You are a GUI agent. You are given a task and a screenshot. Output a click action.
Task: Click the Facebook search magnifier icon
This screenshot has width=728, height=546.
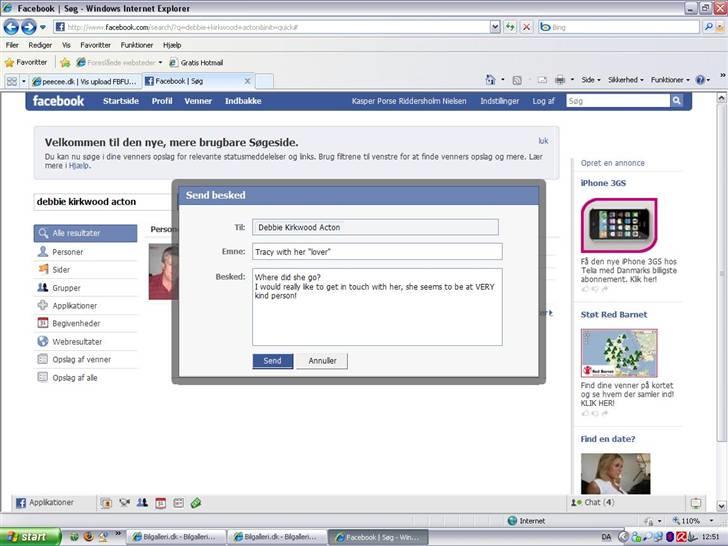click(677, 101)
